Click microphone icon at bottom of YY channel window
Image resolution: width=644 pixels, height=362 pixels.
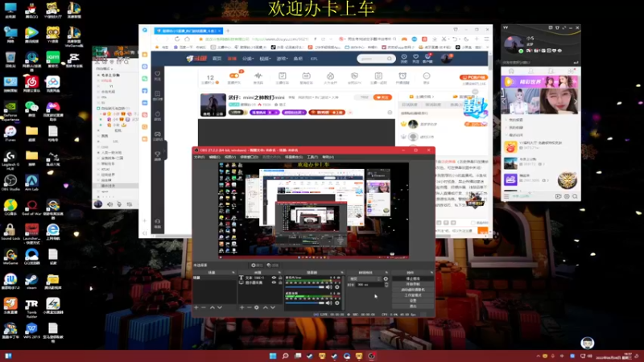[x=119, y=204]
